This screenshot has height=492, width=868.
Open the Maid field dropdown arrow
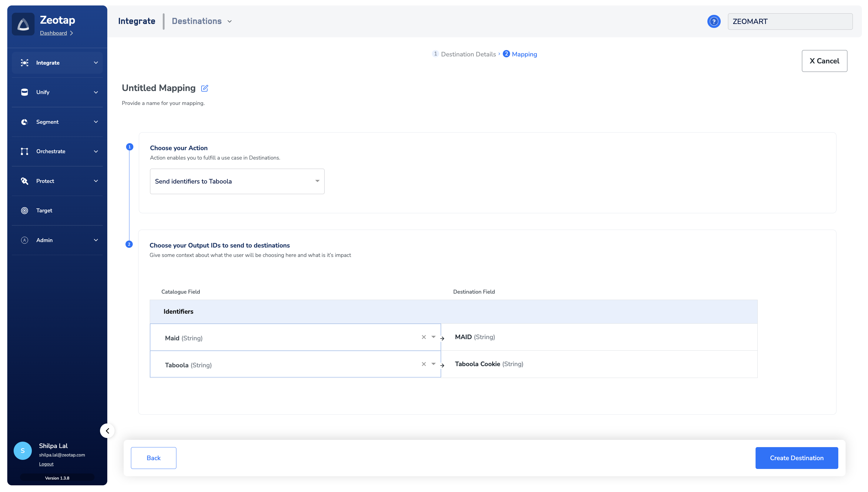[x=433, y=337]
